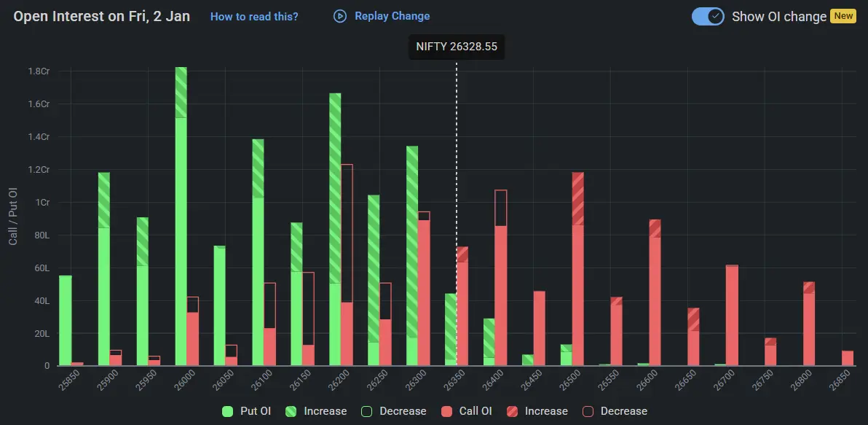Click the NIFTY 26328.55 price label
868x425 pixels.
(457, 46)
